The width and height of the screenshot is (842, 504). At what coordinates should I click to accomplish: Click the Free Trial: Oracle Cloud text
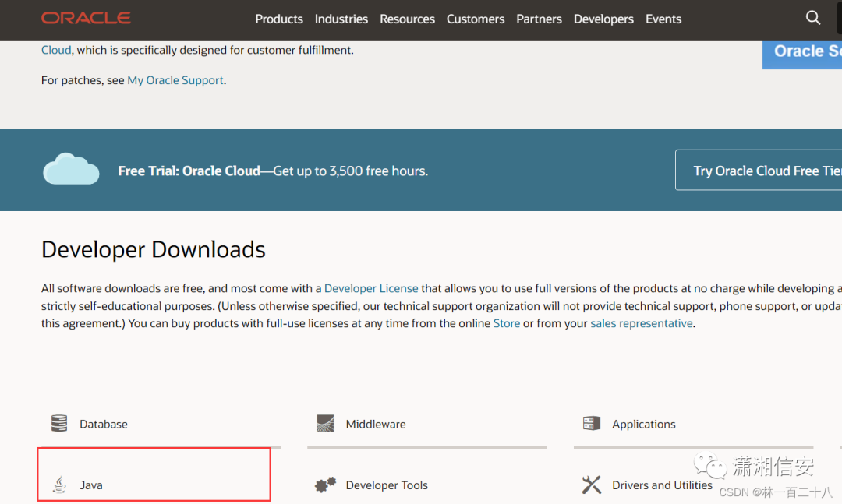click(189, 171)
